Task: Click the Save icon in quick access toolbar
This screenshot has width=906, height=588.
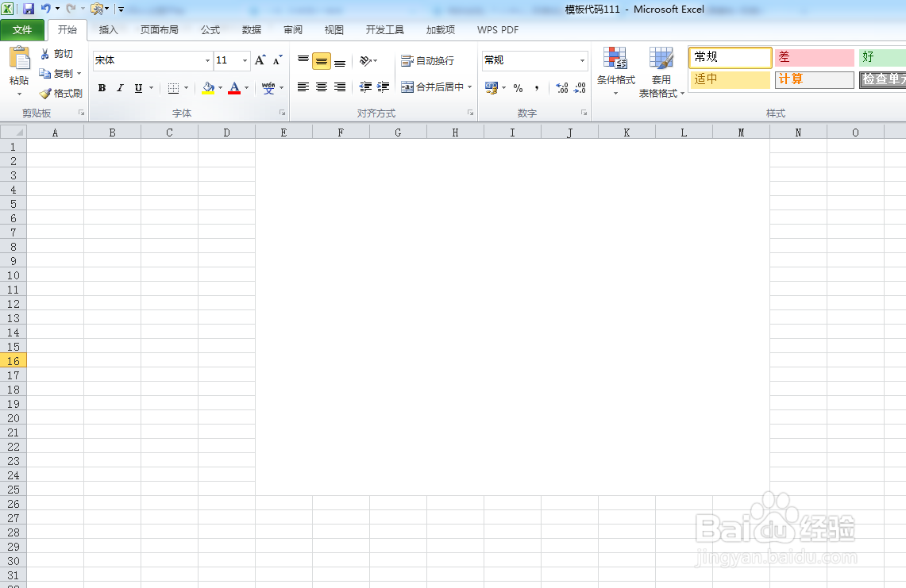Action: 29,9
